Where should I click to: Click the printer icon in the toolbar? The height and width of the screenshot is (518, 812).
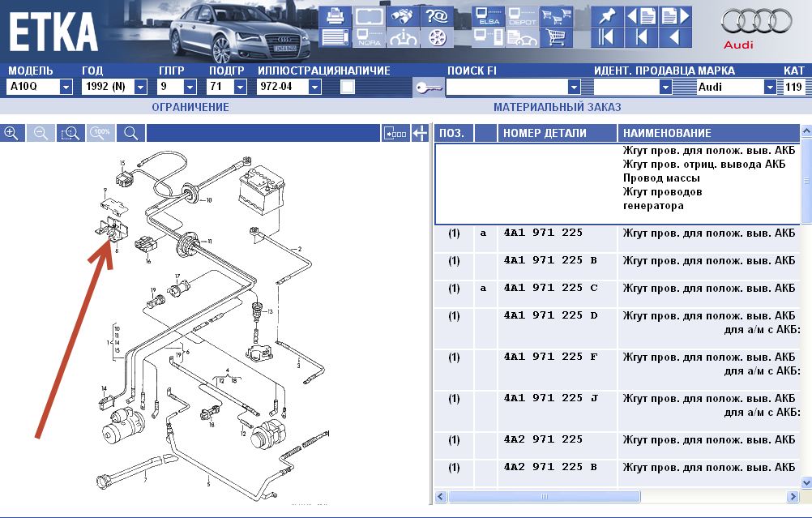pyautogui.click(x=334, y=16)
